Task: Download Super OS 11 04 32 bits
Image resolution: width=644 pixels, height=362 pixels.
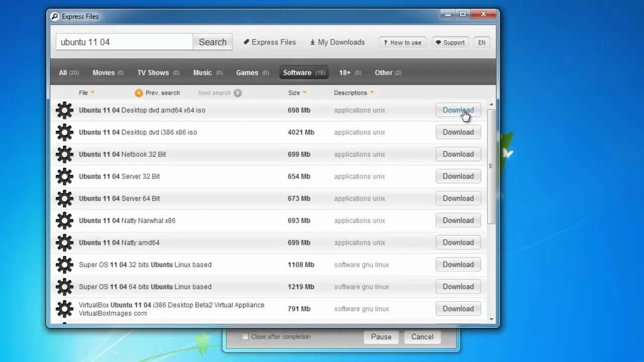Action: [458, 265]
